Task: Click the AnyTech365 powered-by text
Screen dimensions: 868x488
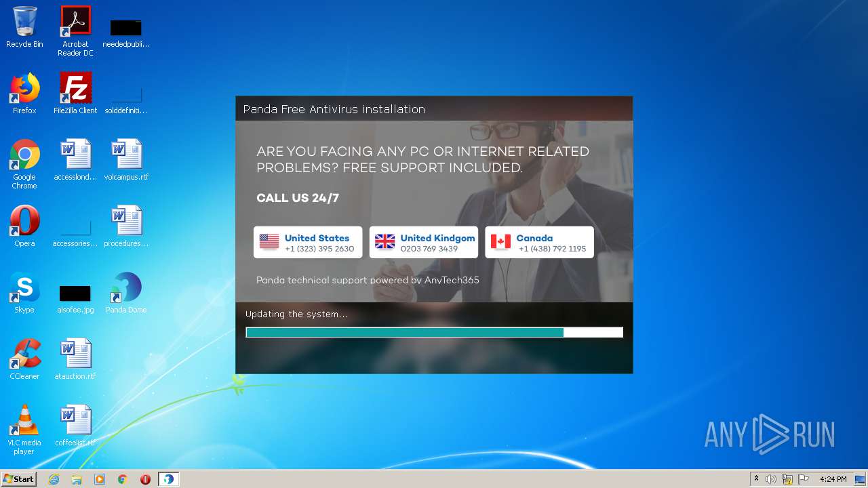Action: click(x=368, y=280)
